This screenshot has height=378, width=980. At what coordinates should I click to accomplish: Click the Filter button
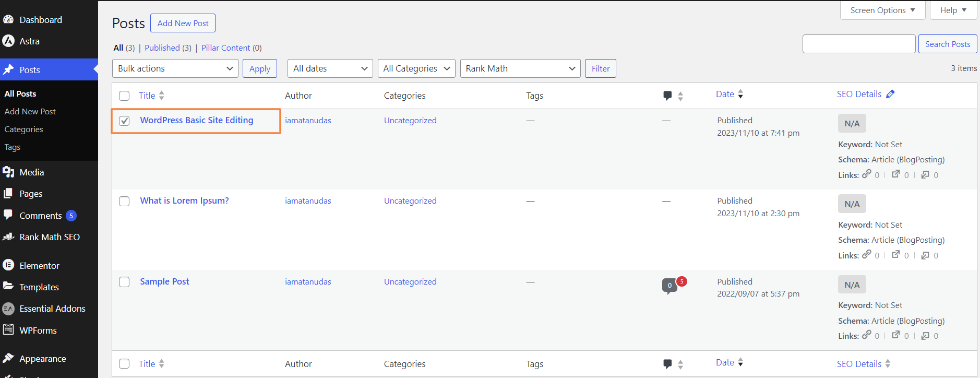click(x=601, y=68)
